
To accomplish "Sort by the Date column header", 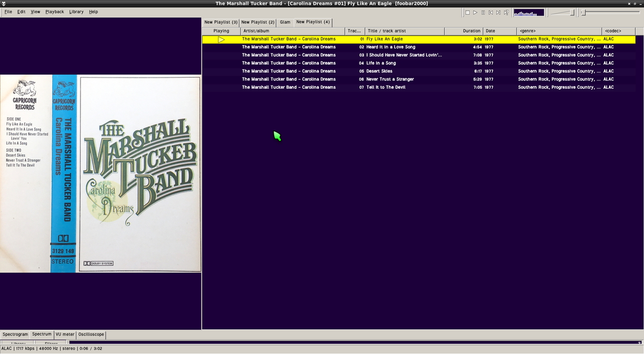I will [x=500, y=31].
